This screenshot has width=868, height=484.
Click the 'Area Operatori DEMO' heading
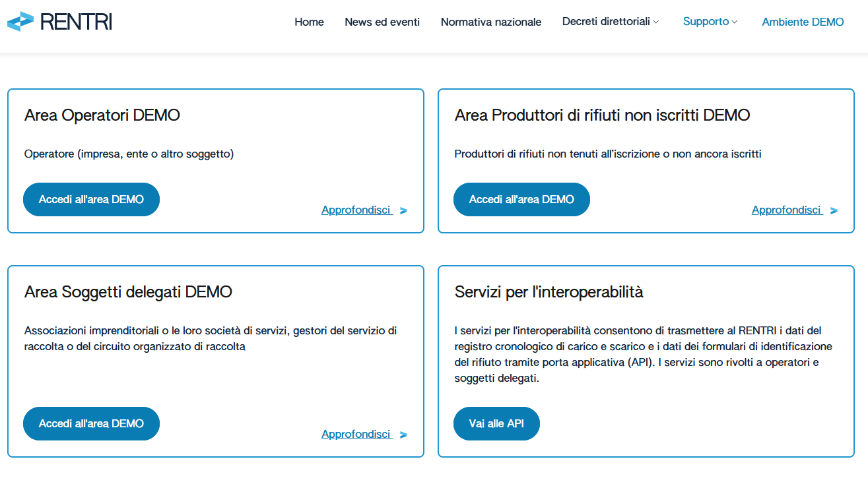[102, 115]
